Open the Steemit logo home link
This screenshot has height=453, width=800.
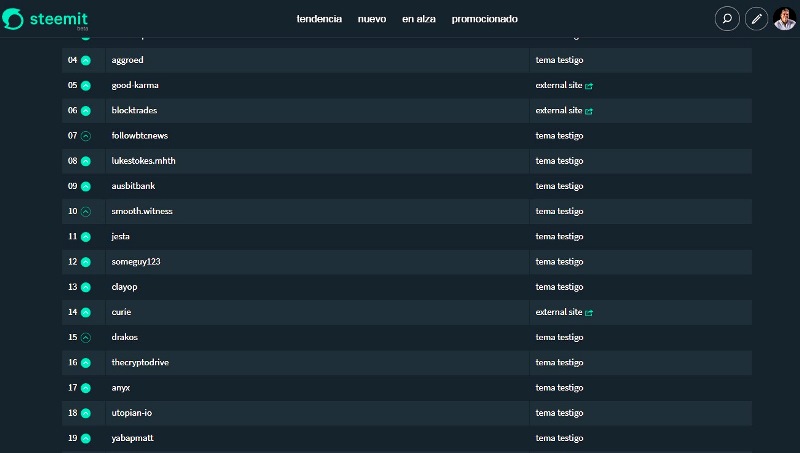[45, 19]
